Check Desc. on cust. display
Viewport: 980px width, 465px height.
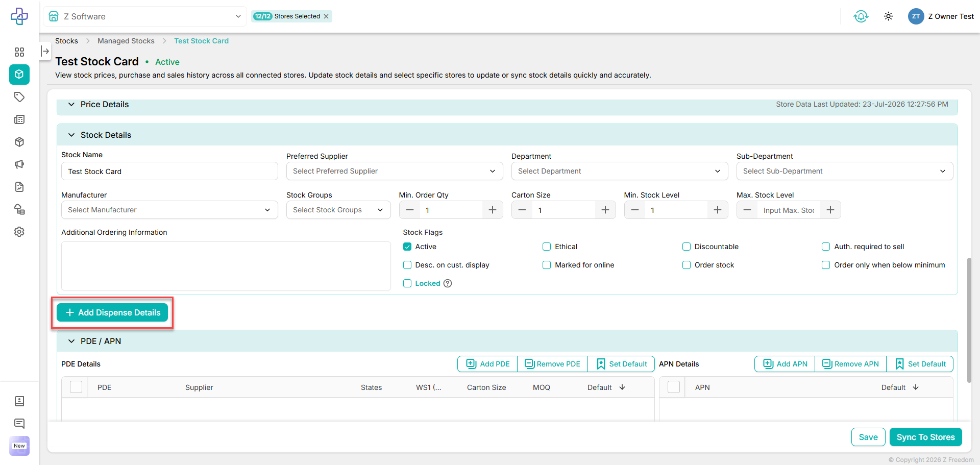coord(407,265)
